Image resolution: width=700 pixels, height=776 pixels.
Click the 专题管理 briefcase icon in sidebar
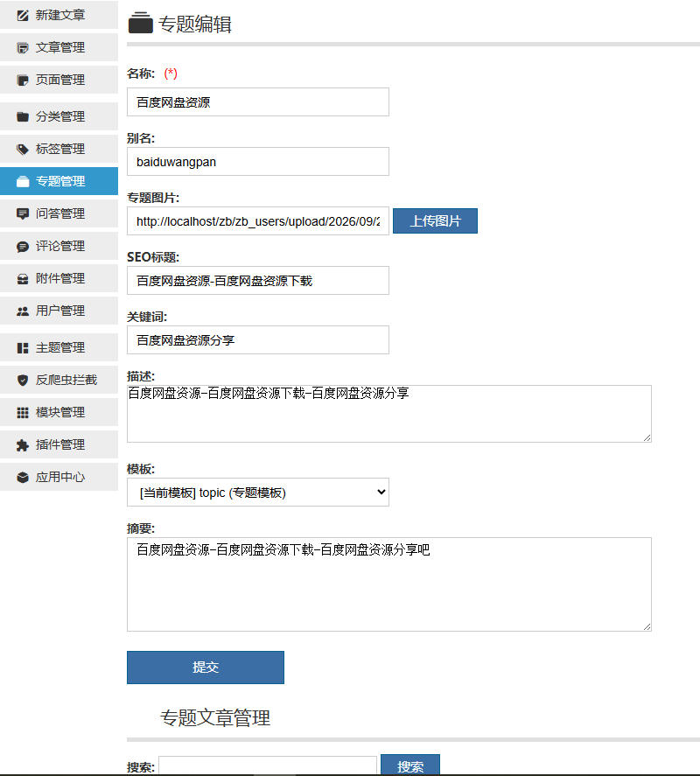click(x=23, y=182)
